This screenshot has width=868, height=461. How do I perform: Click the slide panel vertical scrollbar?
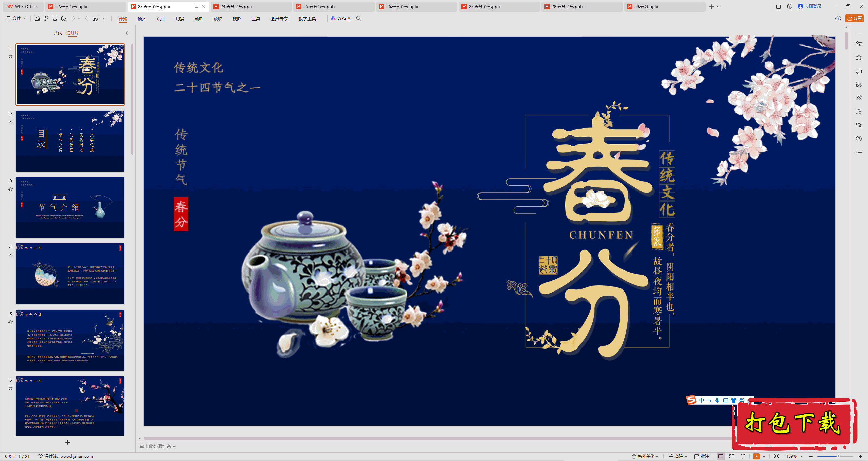[x=132, y=99]
